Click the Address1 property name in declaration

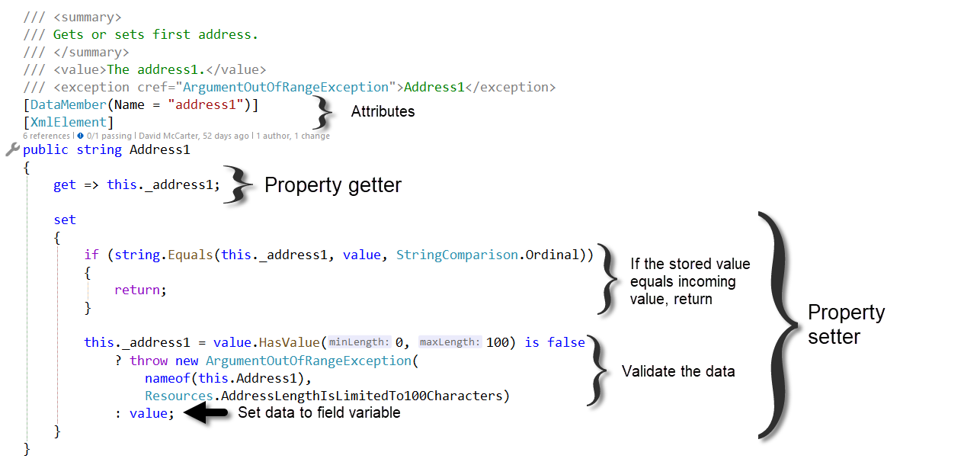(x=159, y=150)
